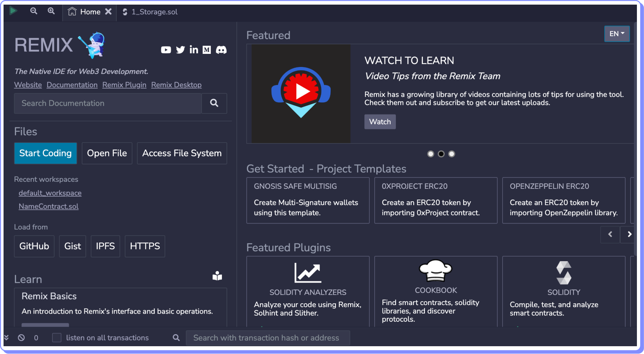Image resolution: width=644 pixels, height=354 pixels.
Task: Show previous project templates with left chevron
Action: pyautogui.click(x=610, y=235)
